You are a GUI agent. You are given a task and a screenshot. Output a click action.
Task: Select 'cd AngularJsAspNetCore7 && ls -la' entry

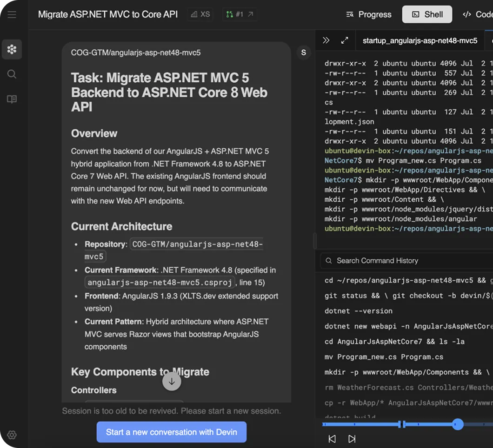[x=394, y=342]
